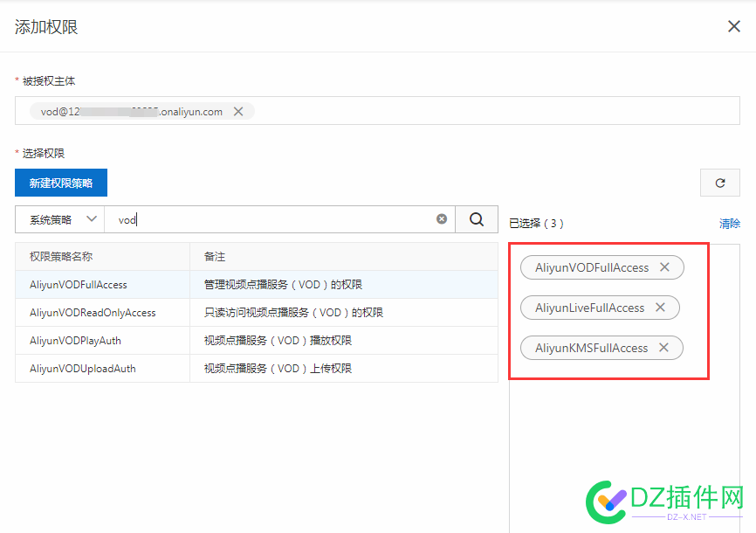Refresh the policy list
The height and width of the screenshot is (533, 756).
point(720,183)
